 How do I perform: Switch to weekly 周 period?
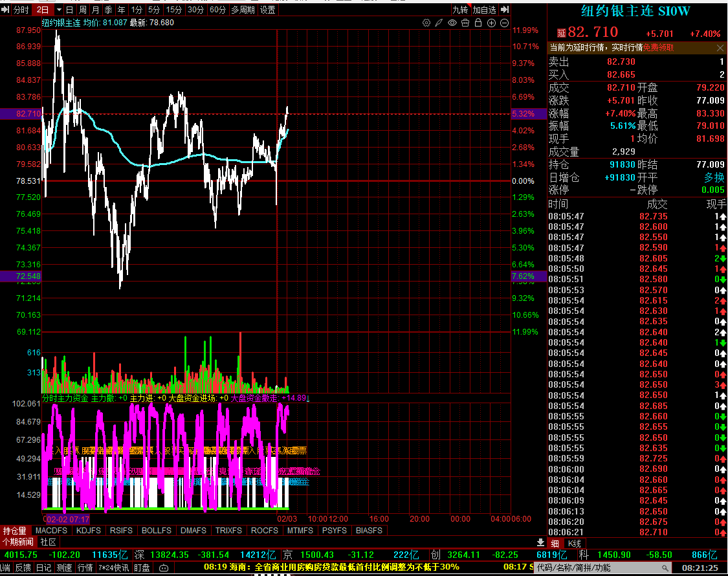[x=83, y=9]
